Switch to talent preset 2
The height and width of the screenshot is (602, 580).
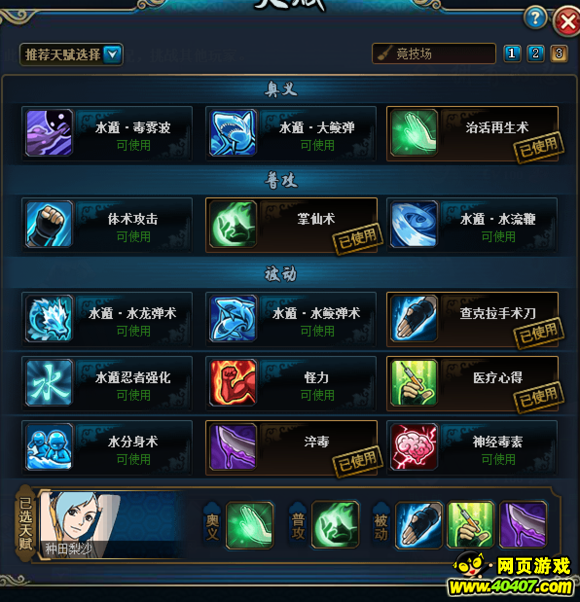click(x=535, y=53)
